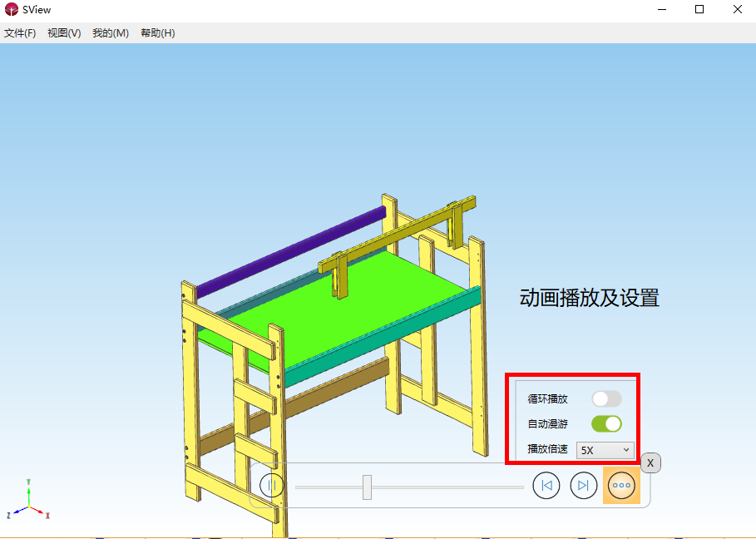Viewport: 756px width, 539px height.
Task: Minimize the SView window
Action: [663, 10]
